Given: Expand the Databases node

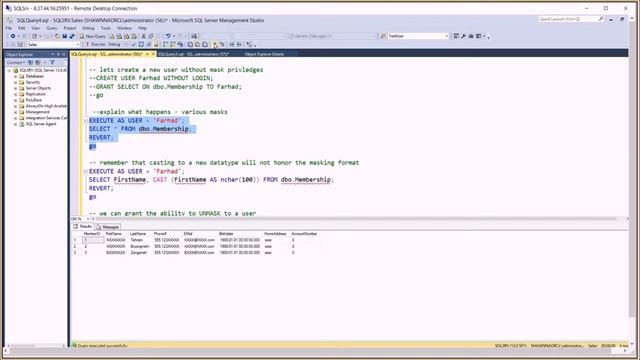Looking at the screenshot, I should [x=16, y=76].
